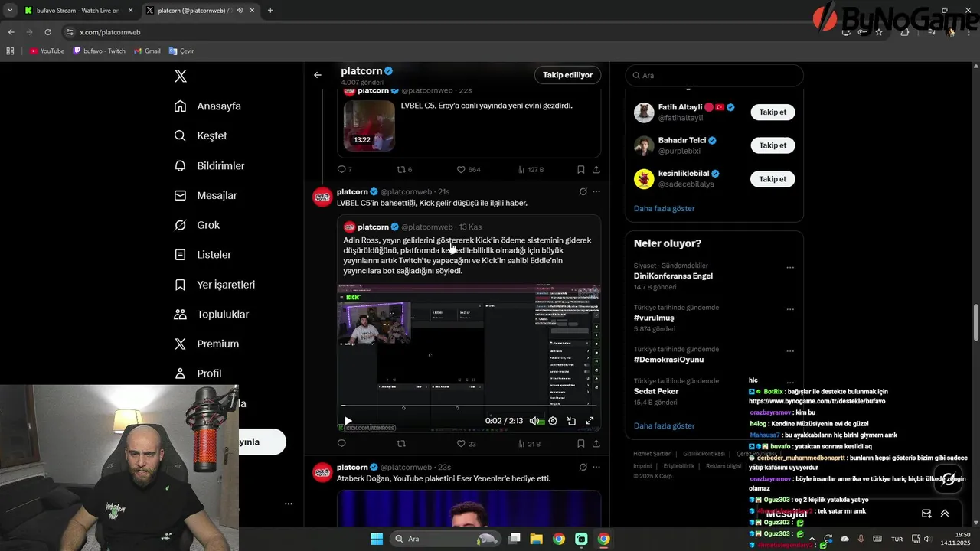The height and width of the screenshot is (551, 980).
Task: Click the Ara search field on X
Action: (x=714, y=76)
